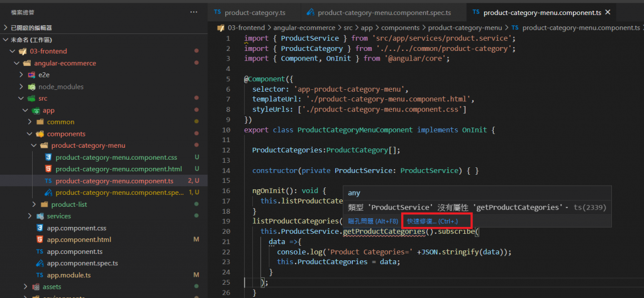Click the test icon of app.component.spec.ts
This screenshot has height=298, width=644.
click(40, 263)
